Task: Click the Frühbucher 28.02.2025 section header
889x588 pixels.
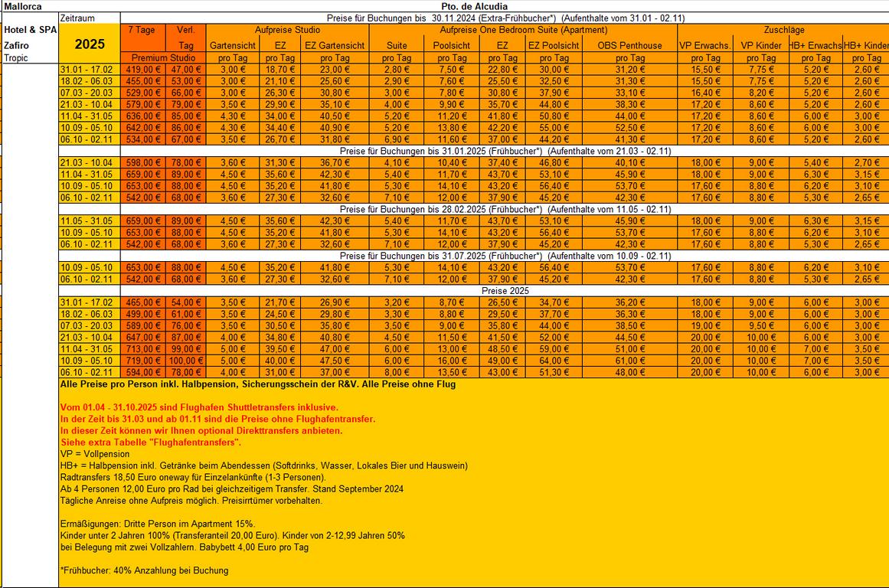Action: pos(505,209)
